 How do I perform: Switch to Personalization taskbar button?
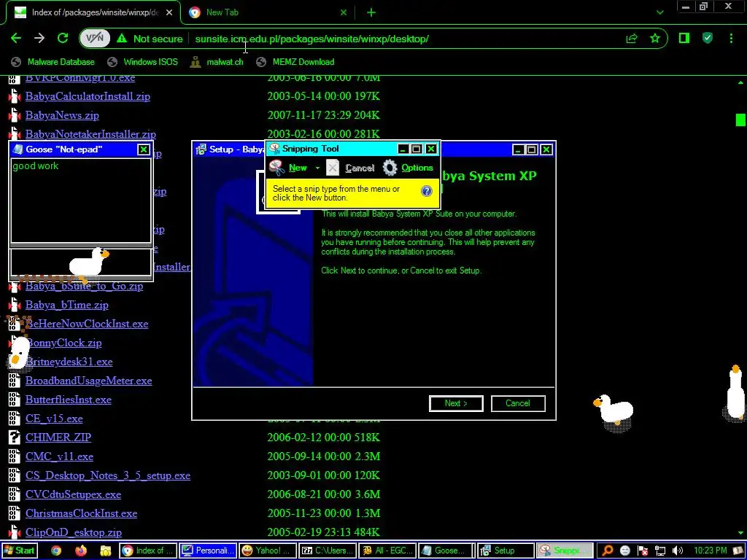[208, 551]
